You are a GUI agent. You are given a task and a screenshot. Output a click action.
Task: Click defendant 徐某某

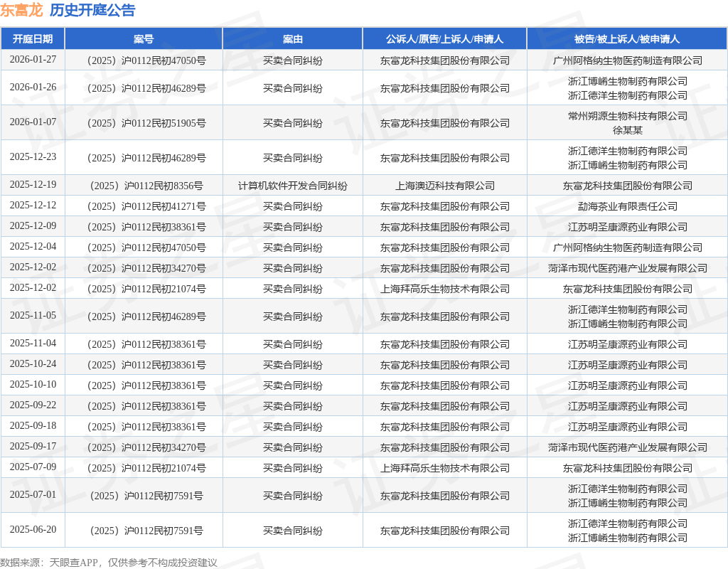[x=628, y=130]
